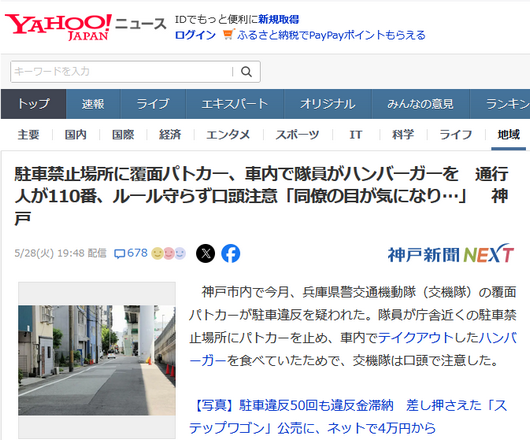This screenshot has width=530, height=440.
Task: Click the 新規取得 link
Action: pyautogui.click(x=279, y=19)
